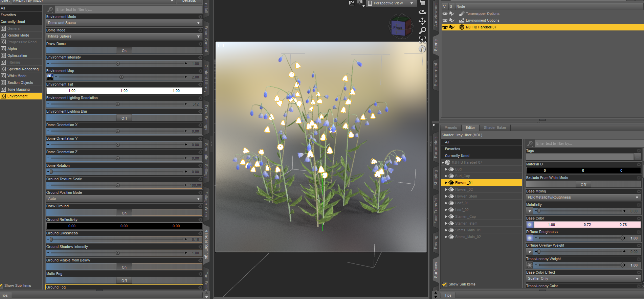The height and width of the screenshot is (299, 644).
Task: Expand the Flower_01 surface
Action: click(446, 183)
